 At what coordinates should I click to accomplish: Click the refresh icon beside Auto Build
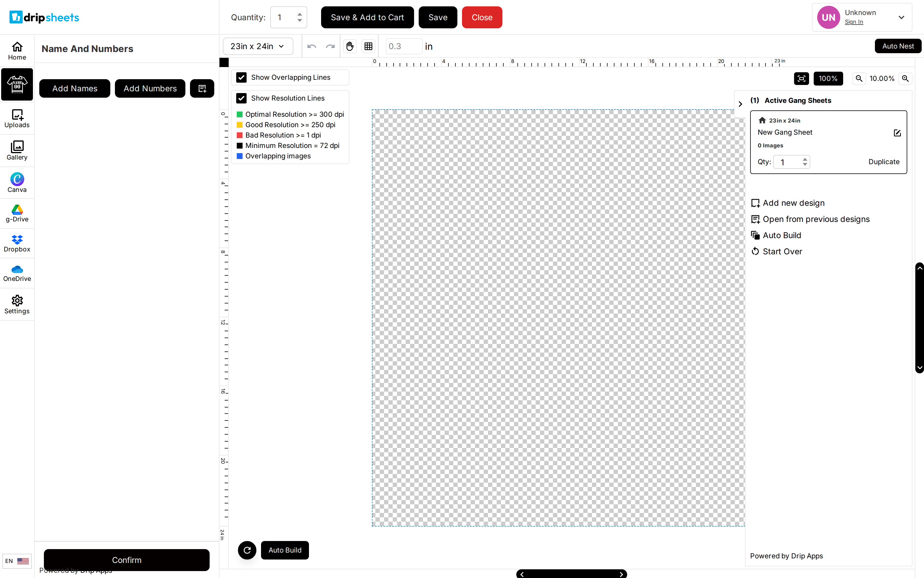point(247,550)
